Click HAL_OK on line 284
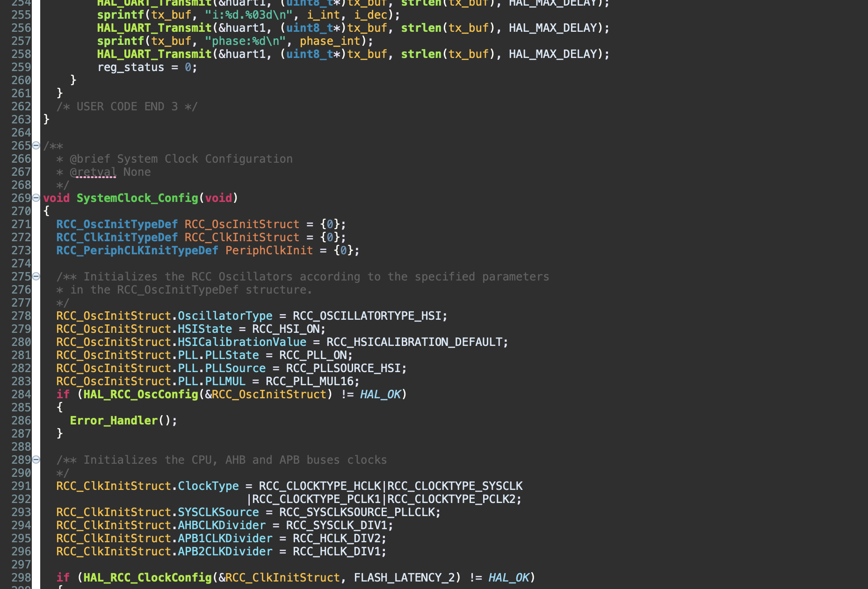Image resolution: width=868 pixels, height=589 pixels. [380, 395]
